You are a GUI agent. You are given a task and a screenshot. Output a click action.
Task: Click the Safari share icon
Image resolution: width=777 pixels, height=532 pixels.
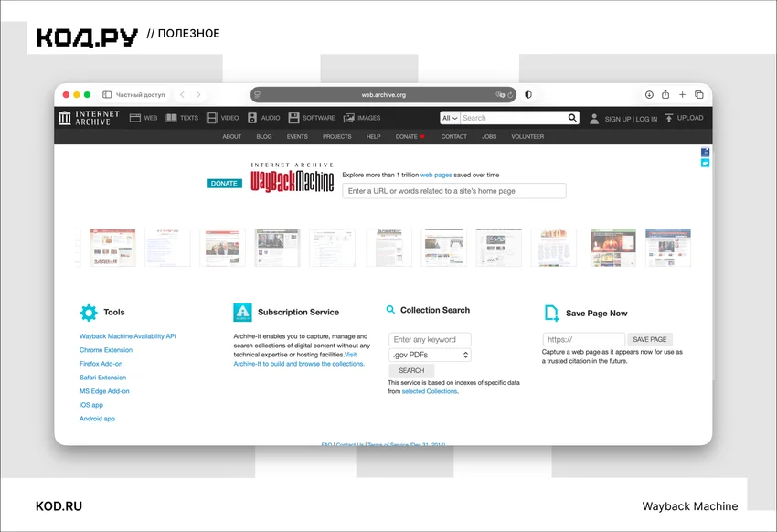[x=665, y=94]
